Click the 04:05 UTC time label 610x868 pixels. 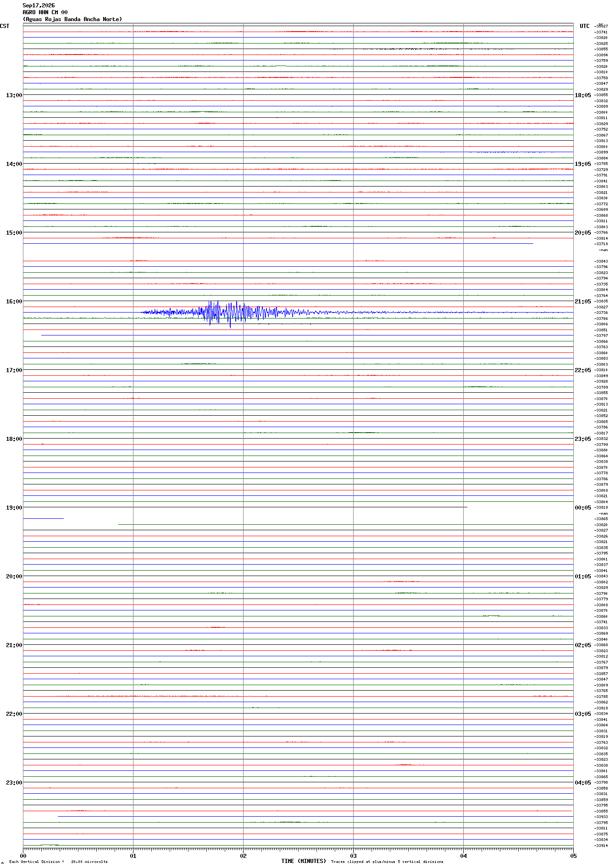click(582, 783)
